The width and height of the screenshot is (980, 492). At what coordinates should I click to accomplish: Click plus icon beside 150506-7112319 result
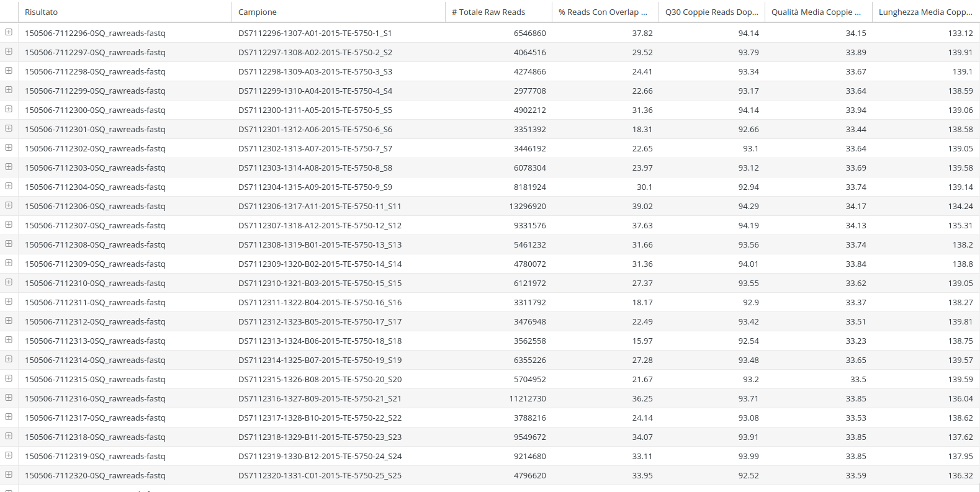click(x=9, y=455)
